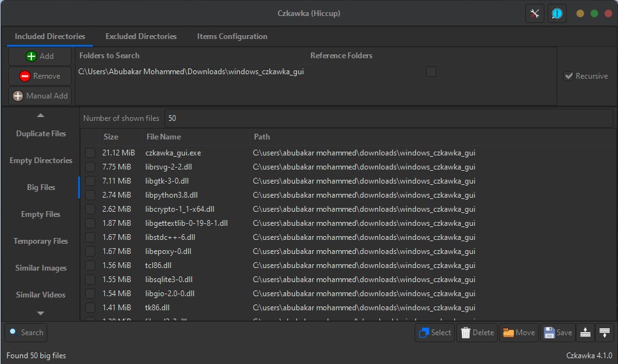The height and width of the screenshot is (364, 618).
Task: Toggle bottom panel with the rightmost arrow icon
Action: coord(604,333)
